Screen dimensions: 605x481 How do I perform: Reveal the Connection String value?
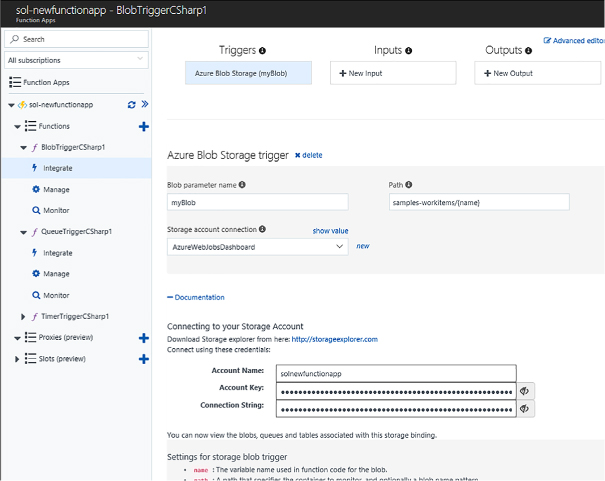(x=525, y=409)
